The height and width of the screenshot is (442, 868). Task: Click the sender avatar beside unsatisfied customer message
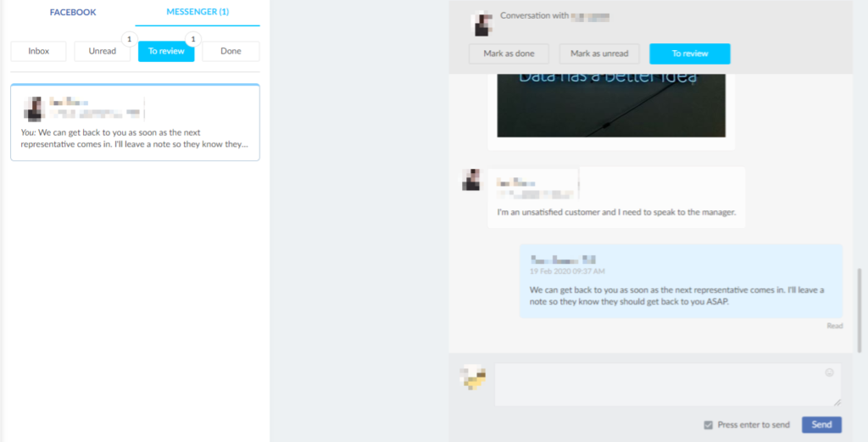tap(471, 179)
